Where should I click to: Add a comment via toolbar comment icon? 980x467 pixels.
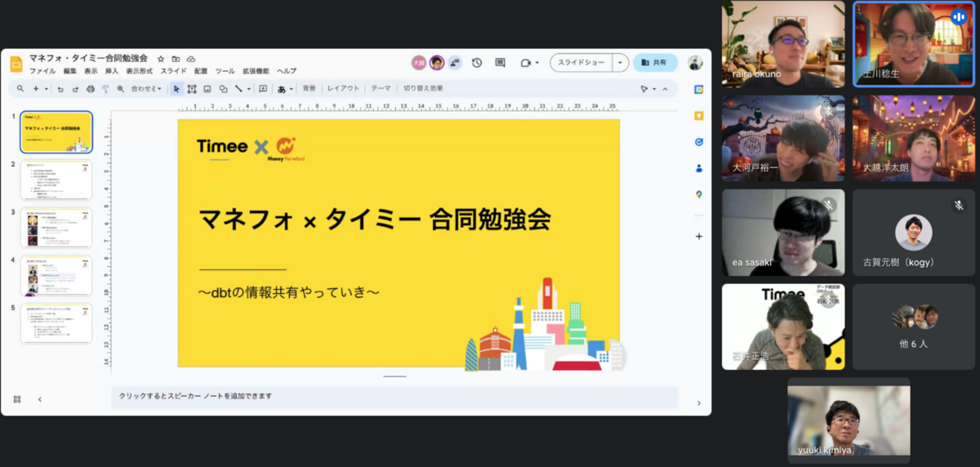point(263,88)
